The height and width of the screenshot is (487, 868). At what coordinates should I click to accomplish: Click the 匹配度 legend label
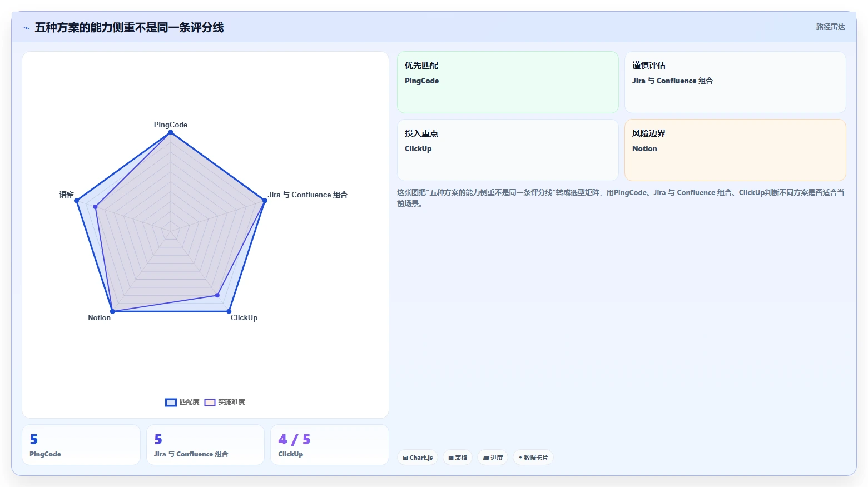pyautogui.click(x=189, y=402)
